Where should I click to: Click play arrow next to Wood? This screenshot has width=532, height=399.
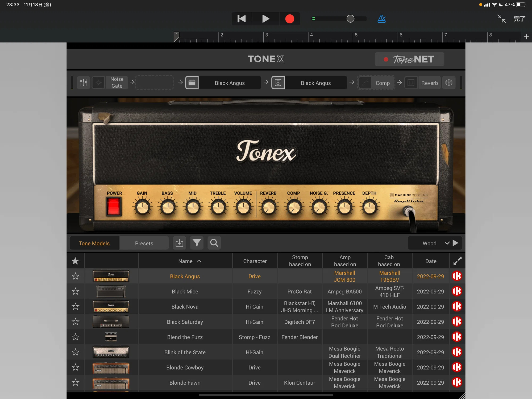point(456,243)
